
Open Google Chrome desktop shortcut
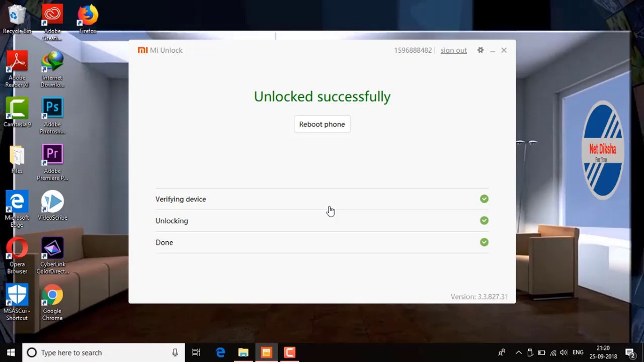click(52, 303)
